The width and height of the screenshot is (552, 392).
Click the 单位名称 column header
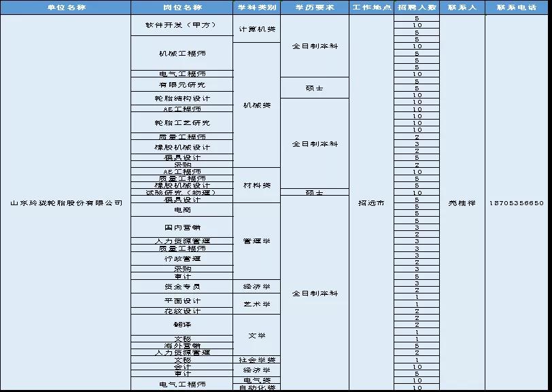[x=65, y=7]
